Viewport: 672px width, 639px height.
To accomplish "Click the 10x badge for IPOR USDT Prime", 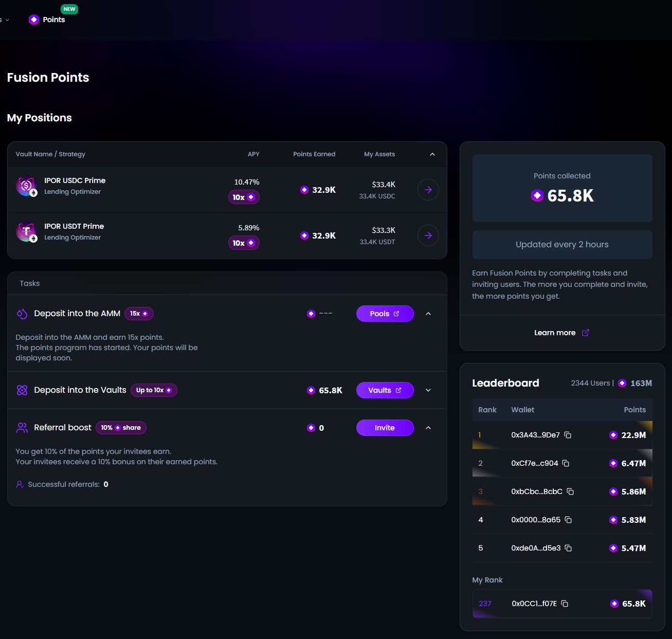I will click(x=244, y=243).
